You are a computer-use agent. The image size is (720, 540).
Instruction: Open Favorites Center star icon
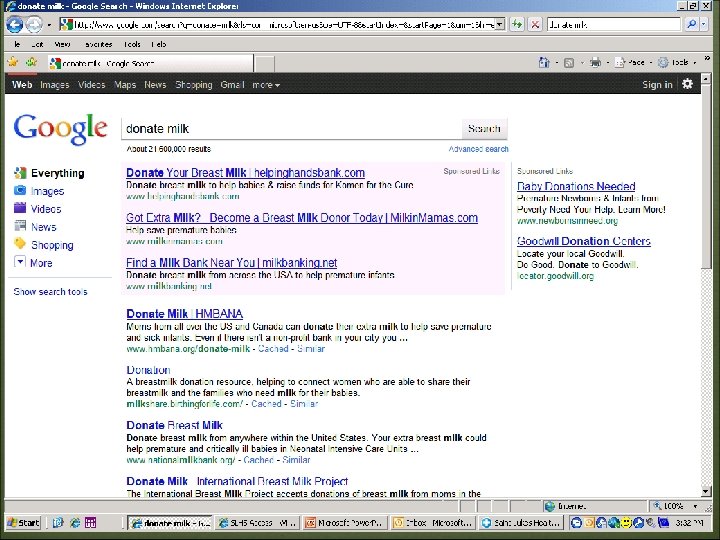point(13,62)
